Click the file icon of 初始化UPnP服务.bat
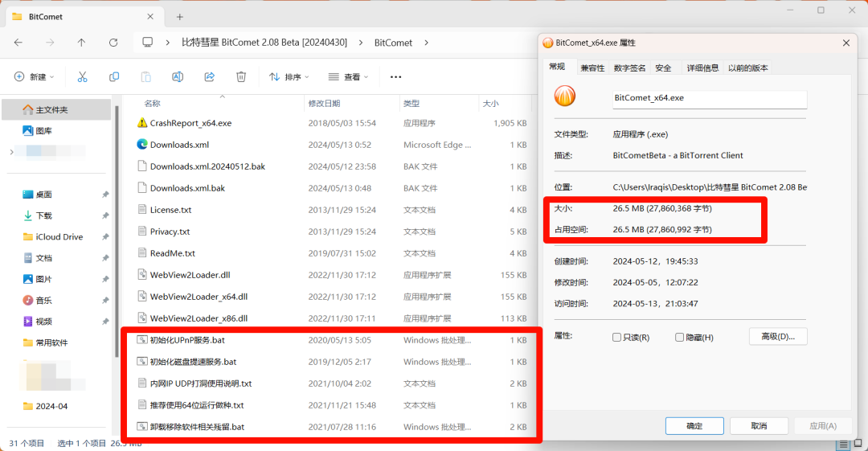Image resolution: width=868 pixels, height=451 pixels. (142, 340)
